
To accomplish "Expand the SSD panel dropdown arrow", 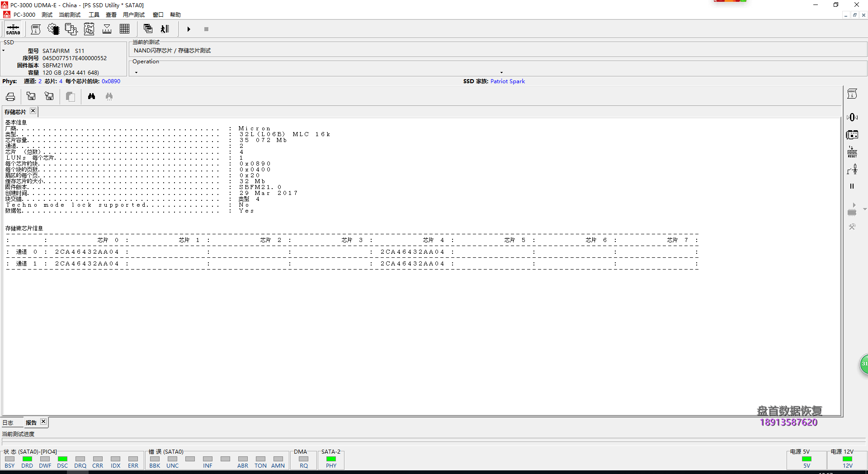I will (3, 50).
